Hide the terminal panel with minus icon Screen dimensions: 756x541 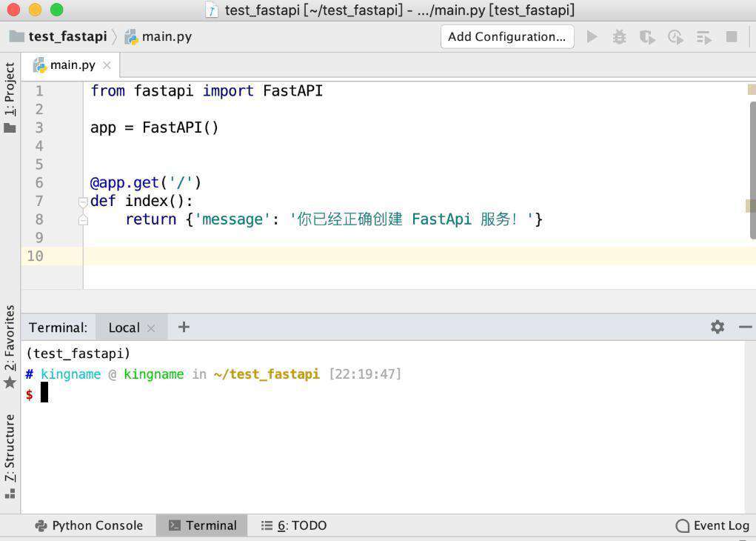pyautogui.click(x=746, y=328)
